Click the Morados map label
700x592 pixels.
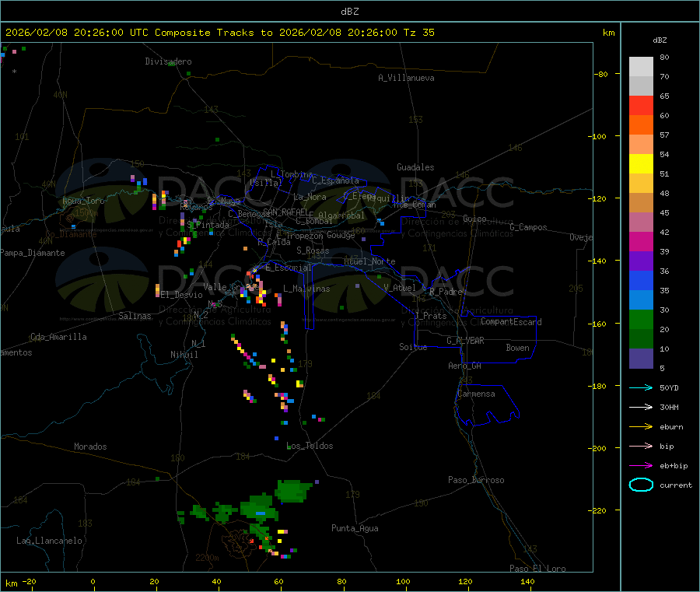(x=90, y=447)
